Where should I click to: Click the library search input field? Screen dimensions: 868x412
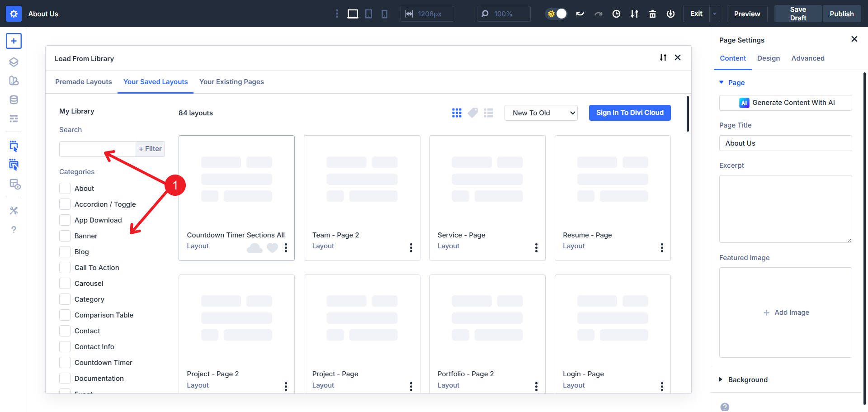click(97, 149)
